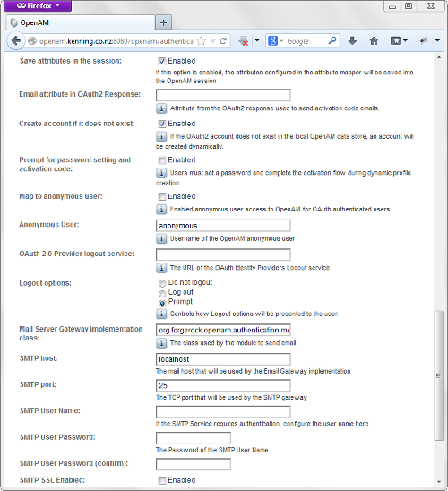Enable Prompt for password setting and activation code
Screen dimensions: 448x491
tap(161, 160)
